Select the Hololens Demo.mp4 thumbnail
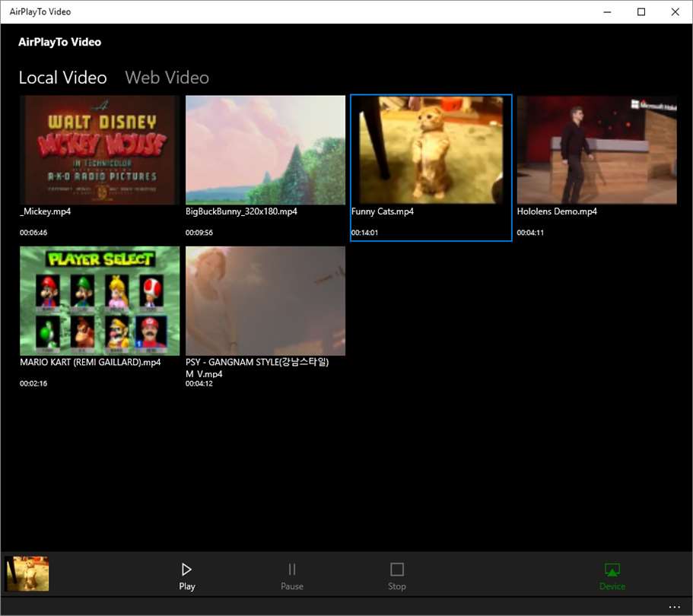The height and width of the screenshot is (616, 693). [596, 151]
